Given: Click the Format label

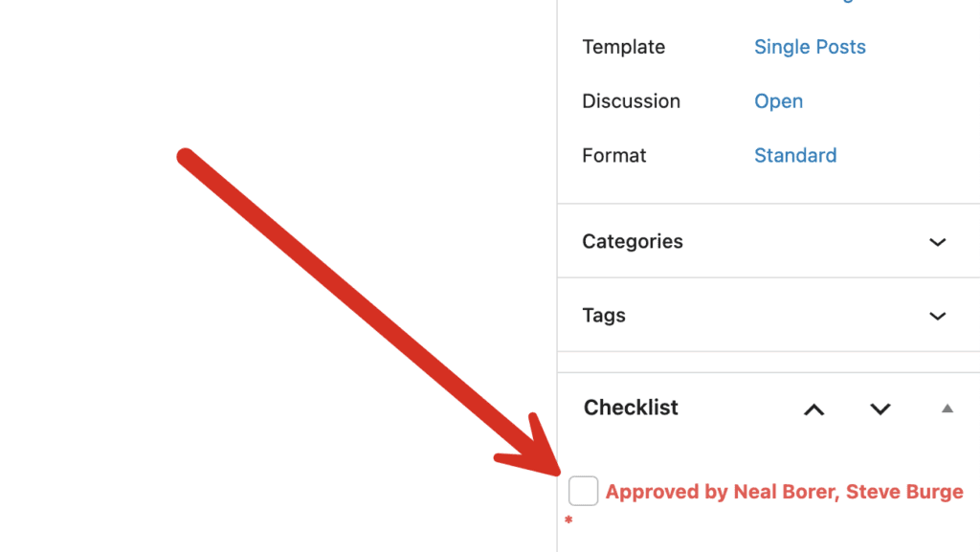Looking at the screenshot, I should tap(613, 155).
